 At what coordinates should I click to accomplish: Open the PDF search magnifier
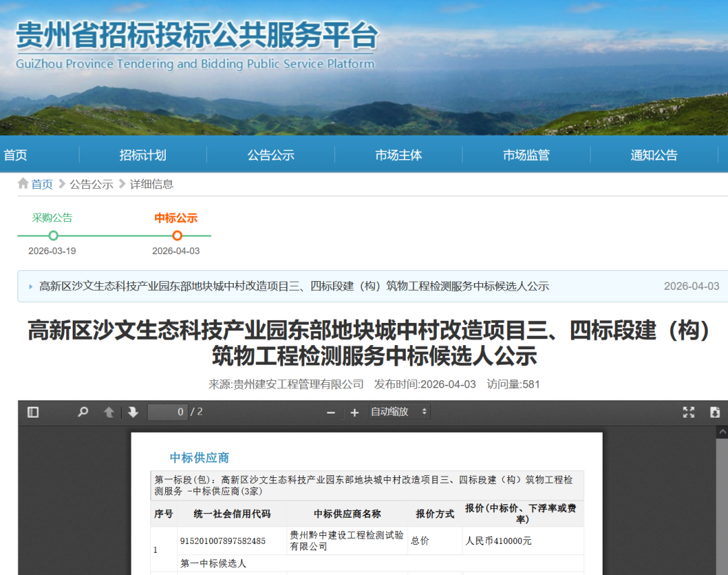click(x=83, y=412)
